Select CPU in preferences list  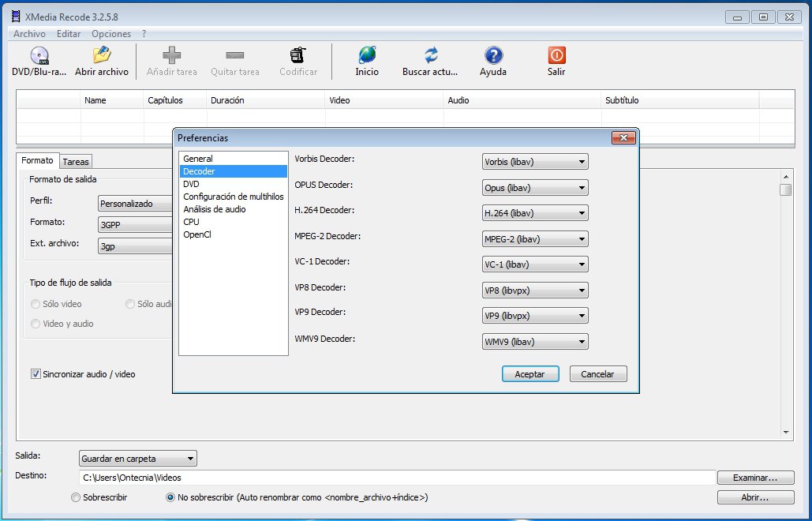point(233,222)
